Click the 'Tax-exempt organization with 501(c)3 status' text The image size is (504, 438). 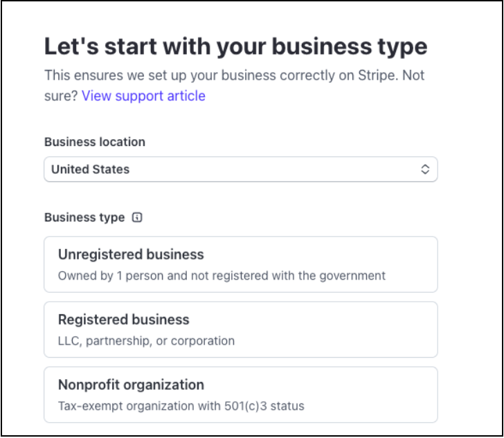point(181,405)
